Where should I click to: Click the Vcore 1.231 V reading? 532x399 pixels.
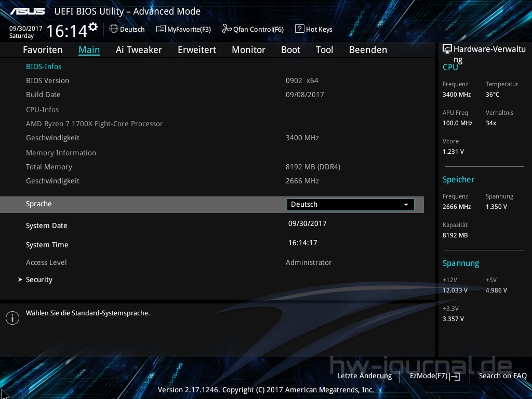coord(453,152)
